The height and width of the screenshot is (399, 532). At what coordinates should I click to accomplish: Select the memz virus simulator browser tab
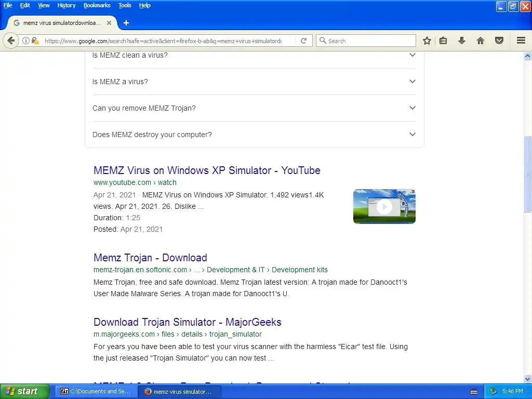click(x=62, y=23)
